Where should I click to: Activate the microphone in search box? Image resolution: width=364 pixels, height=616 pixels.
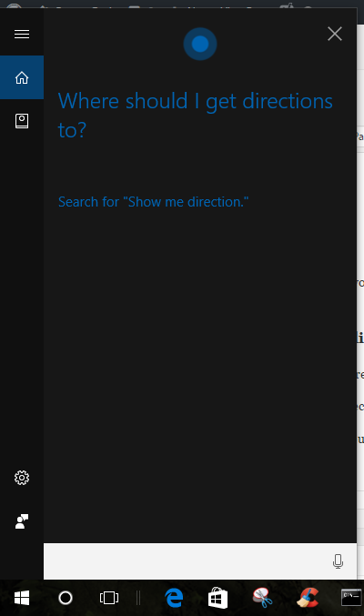click(338, 561)
